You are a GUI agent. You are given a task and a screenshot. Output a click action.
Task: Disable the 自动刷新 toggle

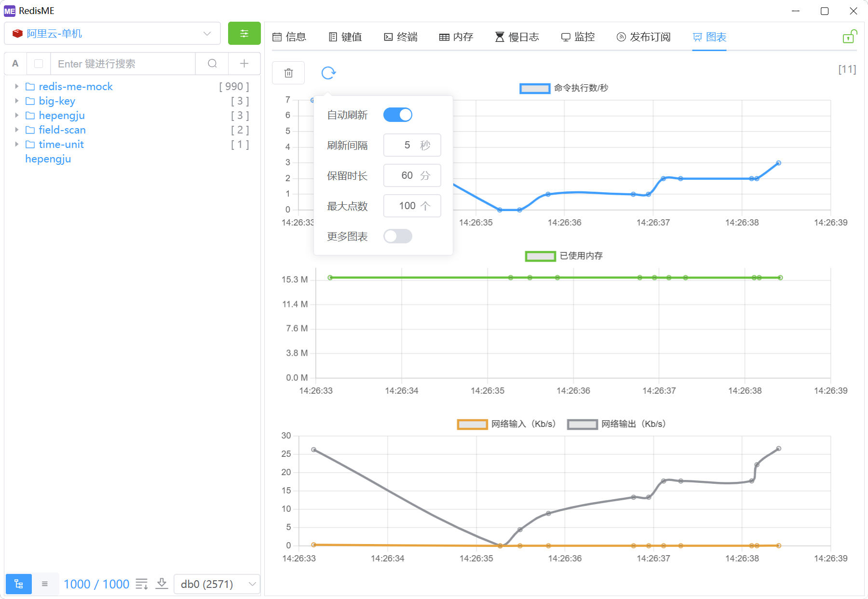tap(398, 115)
